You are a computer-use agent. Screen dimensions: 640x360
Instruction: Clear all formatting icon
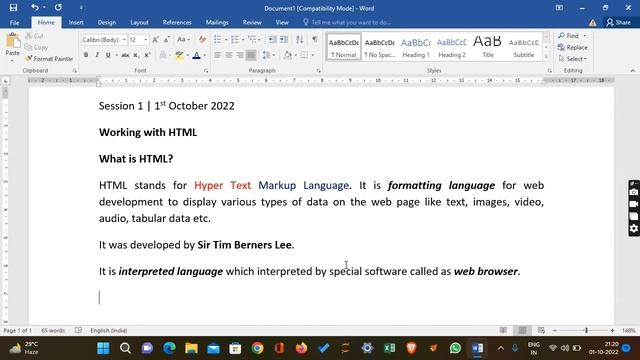pos(202,40)
